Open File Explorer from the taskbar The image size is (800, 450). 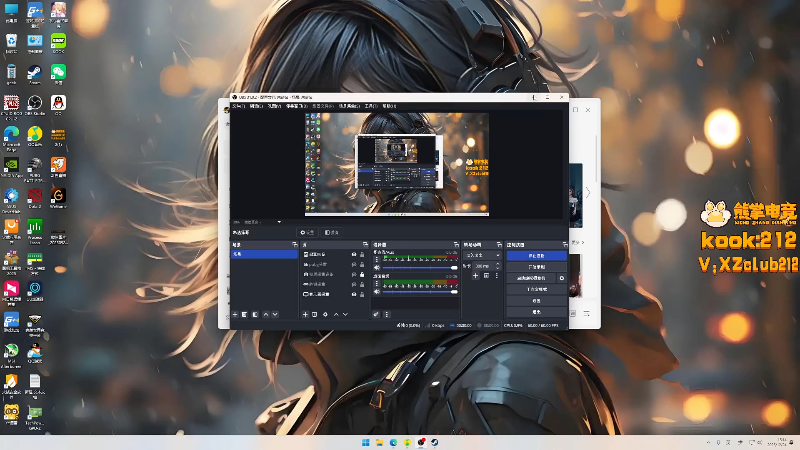tap(380, 443)
